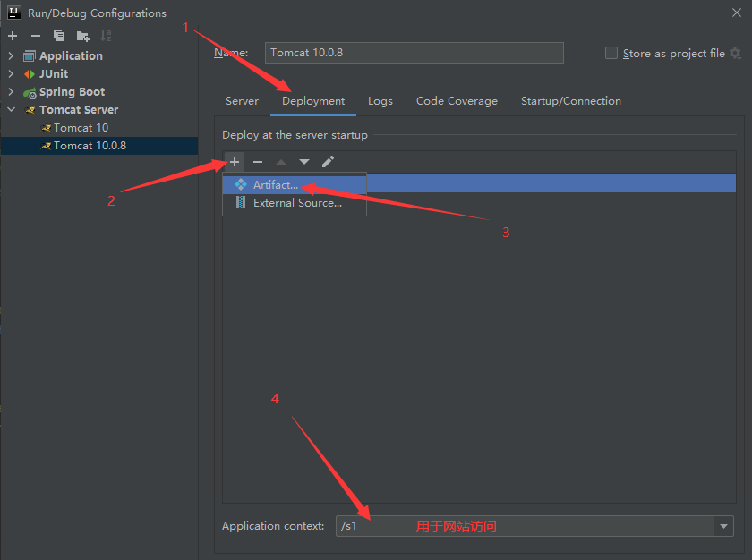
Task: Click the "Deploy at the server startup" label
Action: [295, 135]
